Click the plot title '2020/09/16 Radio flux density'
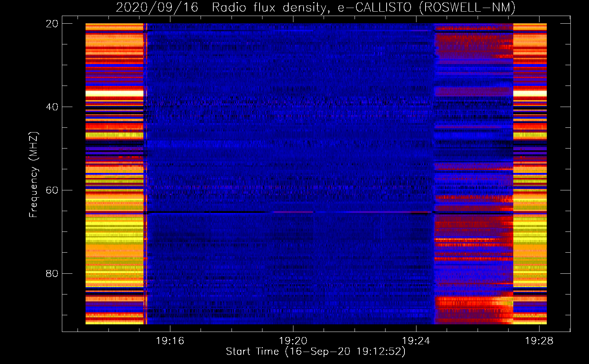Screen dimensions: 589x364 click(x=221, y=7)
